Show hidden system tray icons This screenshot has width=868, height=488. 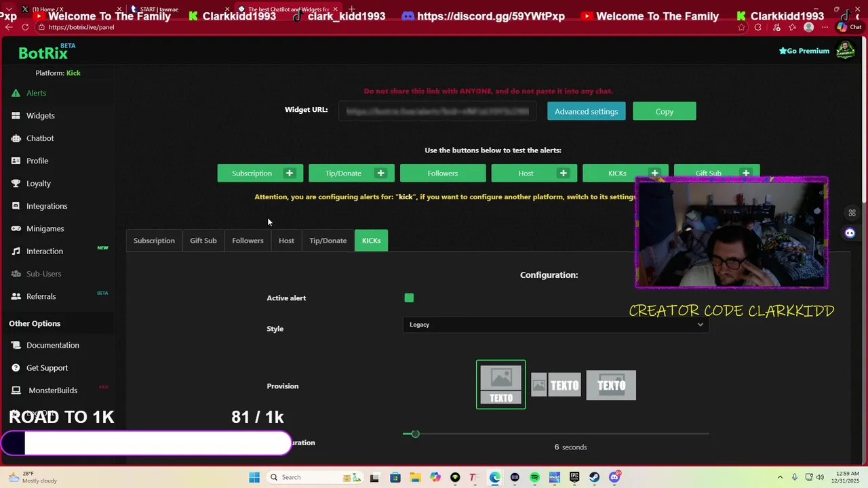coord(780,477)
